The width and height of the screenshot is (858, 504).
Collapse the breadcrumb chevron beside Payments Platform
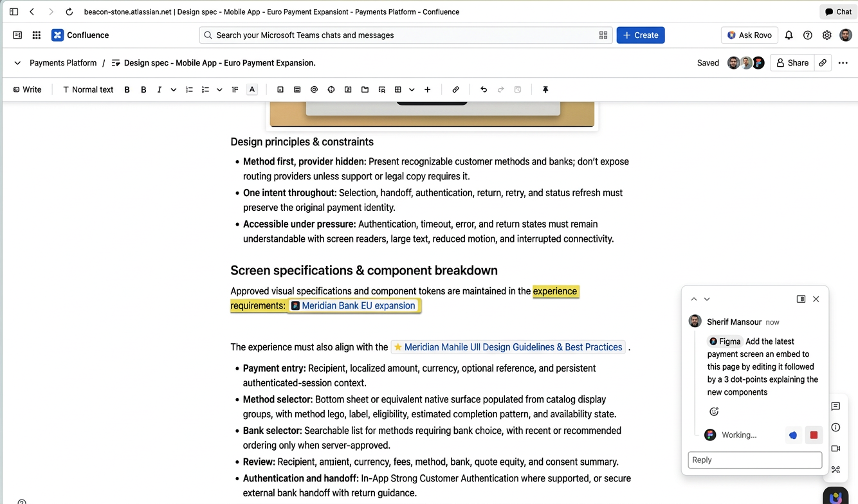tap(17, 63)
